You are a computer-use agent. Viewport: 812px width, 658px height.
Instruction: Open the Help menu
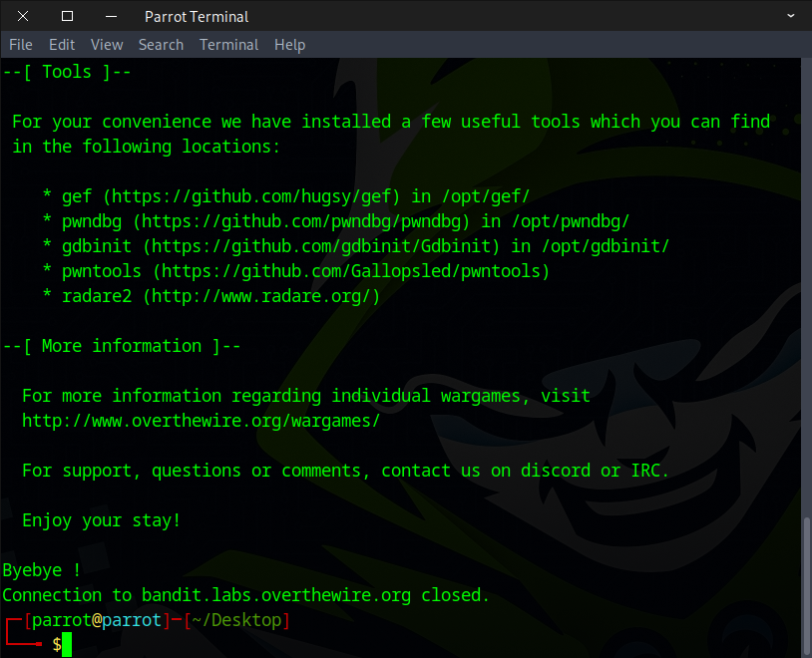pyautogui.click(x=289, y=45)
